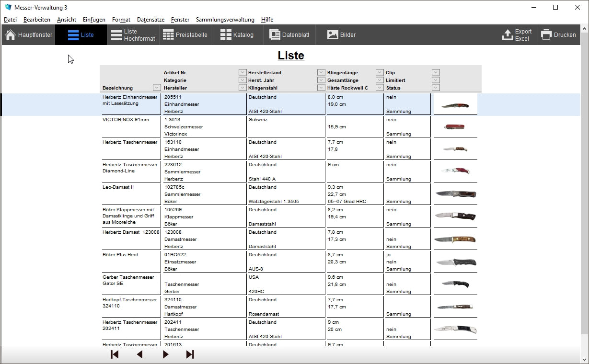
Task: Jump to the first record arrow
Action: [x=115, y=354]
